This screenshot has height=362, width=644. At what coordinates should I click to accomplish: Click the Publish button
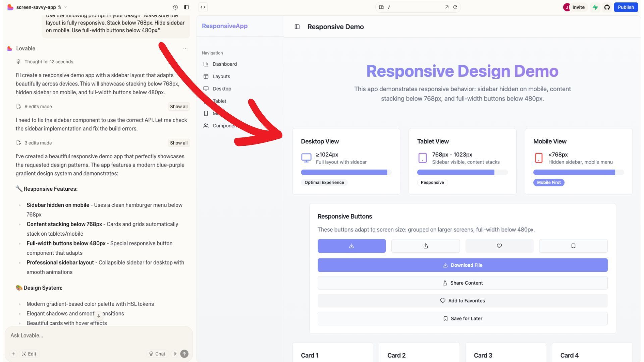pos(626,7)
